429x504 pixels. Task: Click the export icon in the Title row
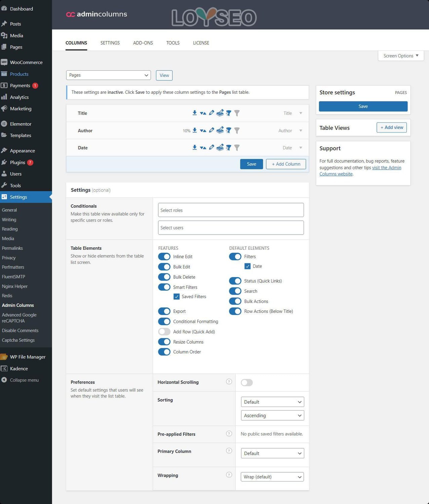tap(195, 113)
